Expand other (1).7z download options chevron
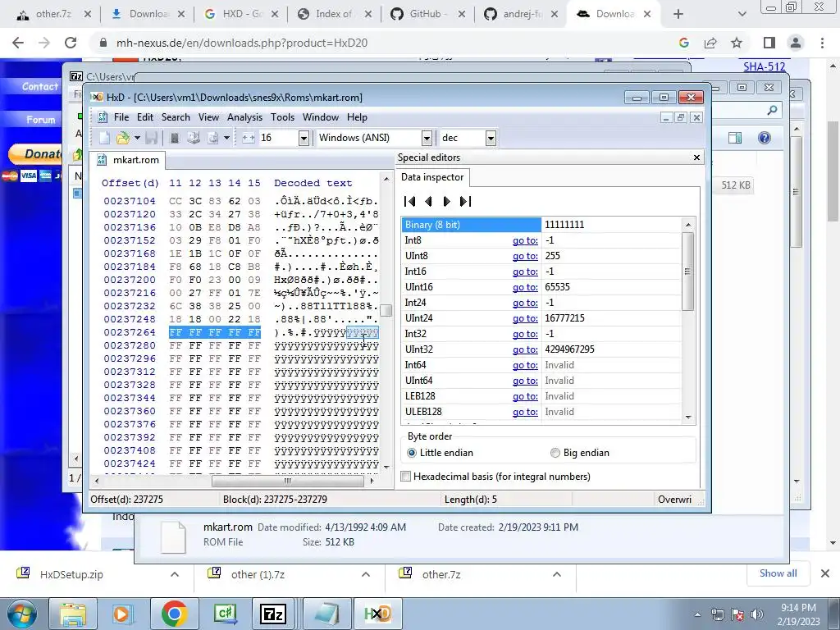The width and height of the screenshot is (840, 630). point(366,574)
